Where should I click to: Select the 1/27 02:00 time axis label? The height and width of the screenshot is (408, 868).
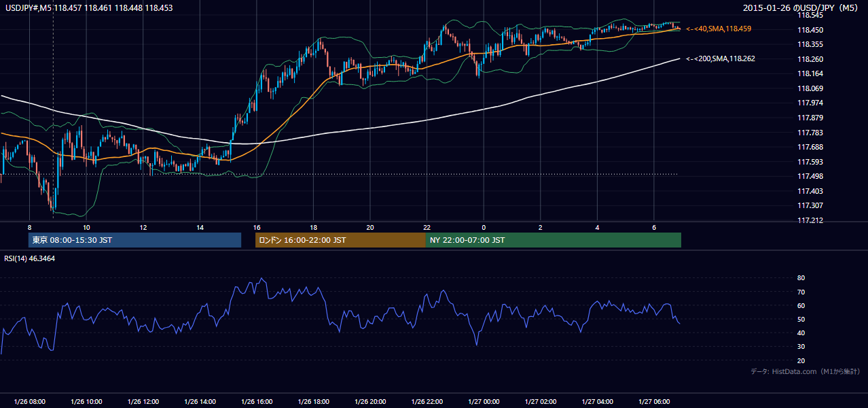(541, 402)
